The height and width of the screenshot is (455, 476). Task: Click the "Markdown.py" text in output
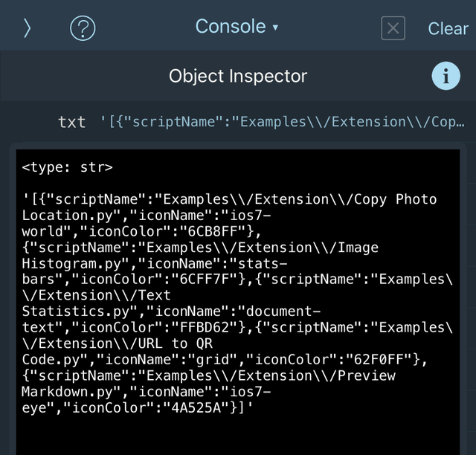tap(68, 392)
